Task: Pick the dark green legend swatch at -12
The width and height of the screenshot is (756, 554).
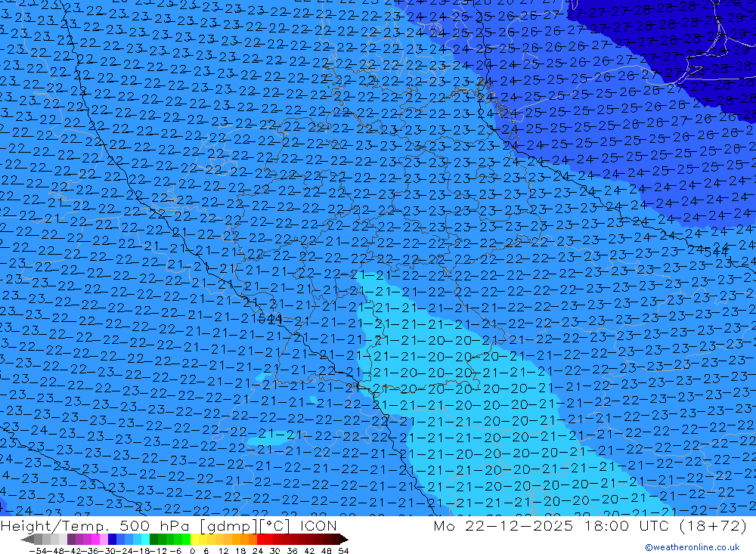Action: tap(153, 539)
